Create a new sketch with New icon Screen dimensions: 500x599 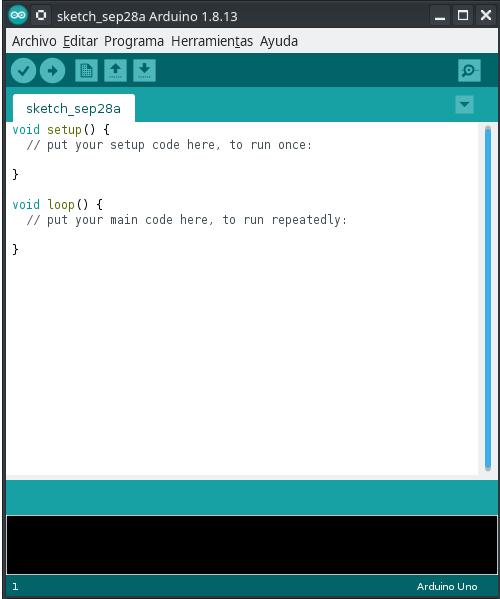pos(86,71)
